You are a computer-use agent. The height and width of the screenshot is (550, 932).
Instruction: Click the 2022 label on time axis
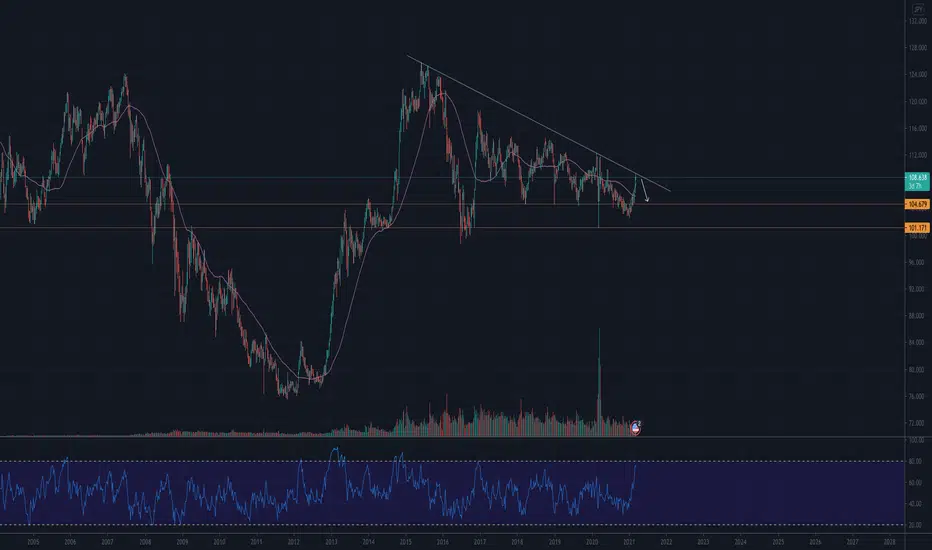click(666, 542)
